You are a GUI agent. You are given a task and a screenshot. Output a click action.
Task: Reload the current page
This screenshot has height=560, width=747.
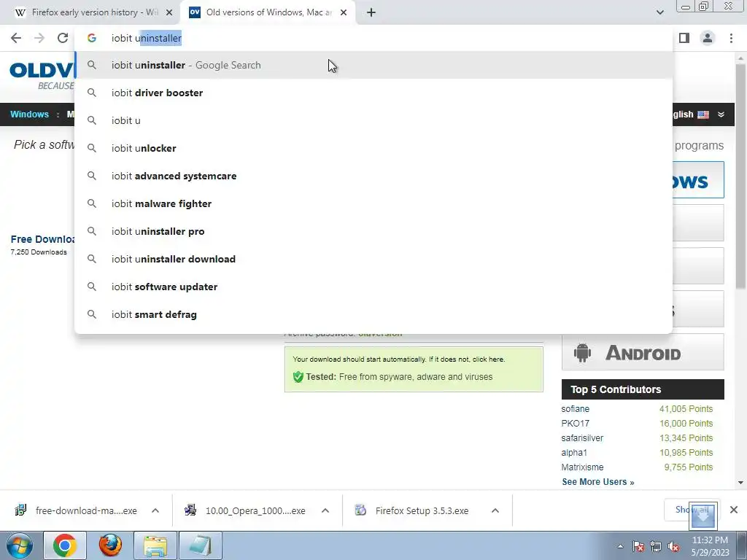click(63, 38)
